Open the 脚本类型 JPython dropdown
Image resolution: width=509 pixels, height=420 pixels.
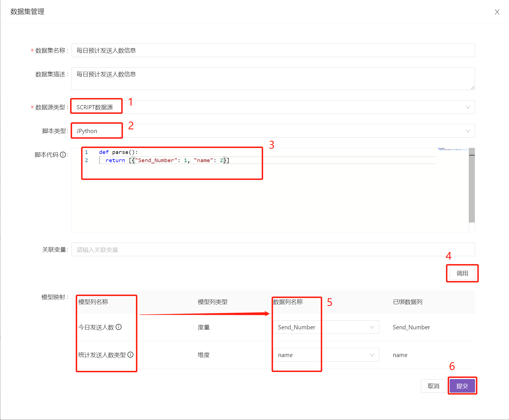(273, 131)
